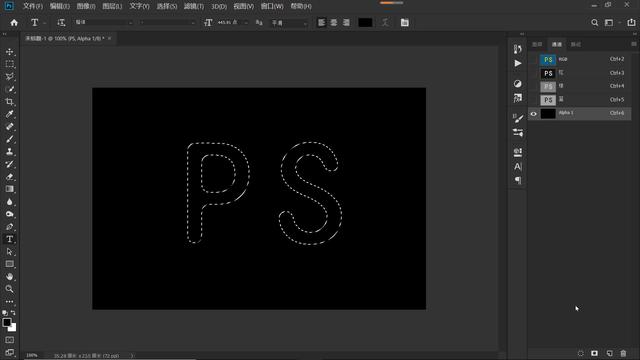The height and width of the screenshot is (360, 640).
Task: Click the Share icon at top right
Action: 631,23
